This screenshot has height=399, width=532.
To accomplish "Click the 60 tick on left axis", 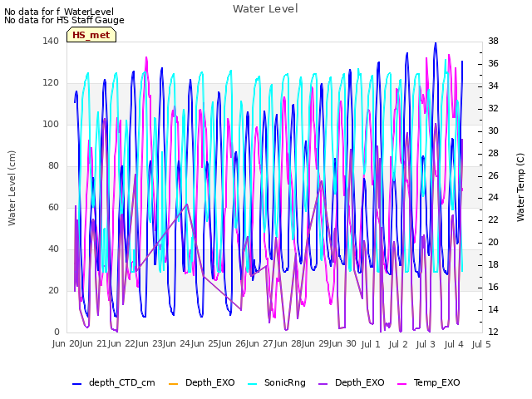I will coord(53,207).
